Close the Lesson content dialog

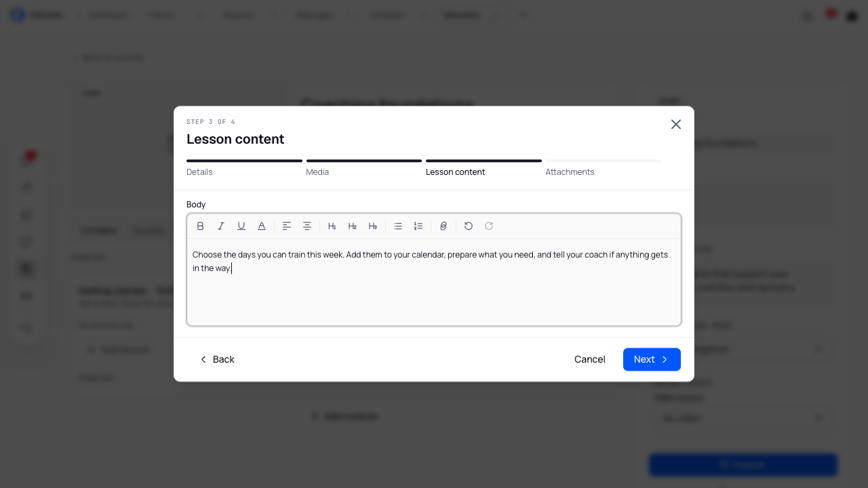(x=676, y=125)
